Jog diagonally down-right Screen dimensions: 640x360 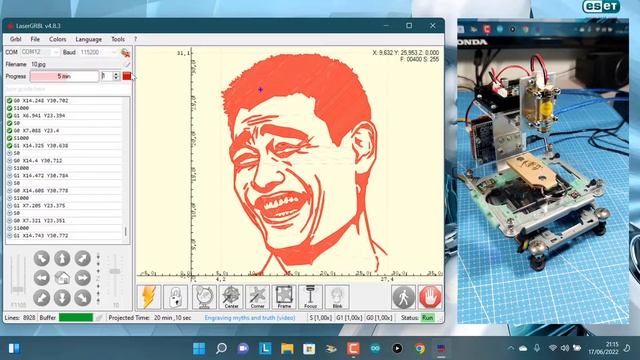pos(82,298)
